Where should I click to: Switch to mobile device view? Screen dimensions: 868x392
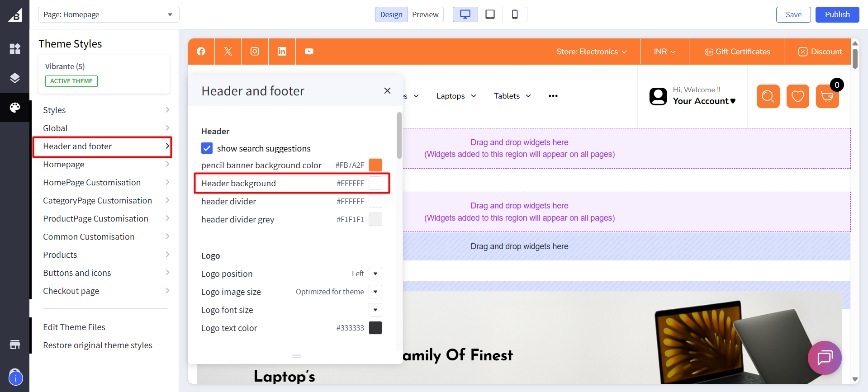coord(515,14)
